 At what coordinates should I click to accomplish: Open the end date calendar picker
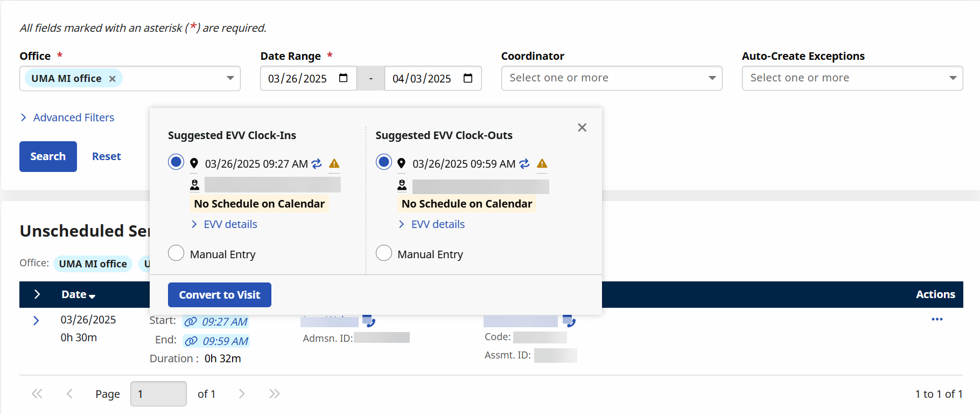(x=466, y=78)
